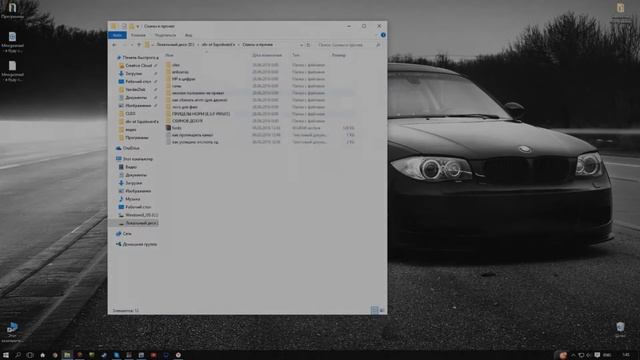Open the Файл ribbon tab

coord(117,35)
